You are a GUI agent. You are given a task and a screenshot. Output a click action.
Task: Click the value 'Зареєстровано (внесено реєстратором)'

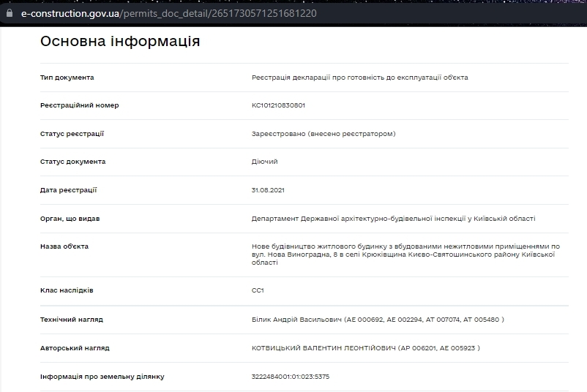point(324,134)
